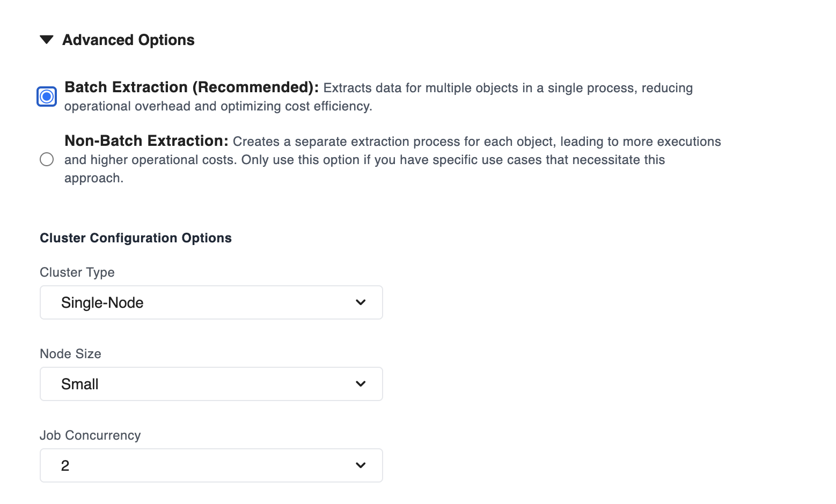Click the chevron arrow in Node Size field
This screenshot has height=504, width=836.
[361, 384]
